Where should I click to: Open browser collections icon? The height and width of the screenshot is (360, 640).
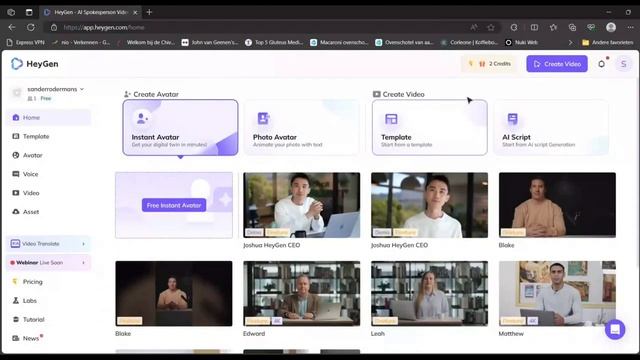[x=572, y=27]
